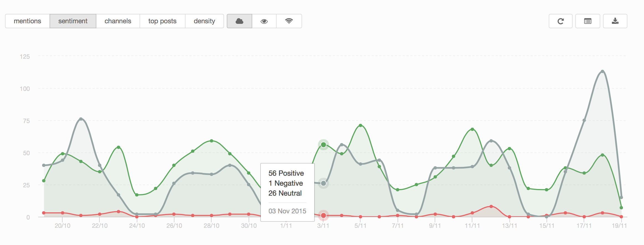The width and height of the screenshot is (644, 245).
Task: Click the highlighted red negative point on 3/11
Action: point(323,215)
